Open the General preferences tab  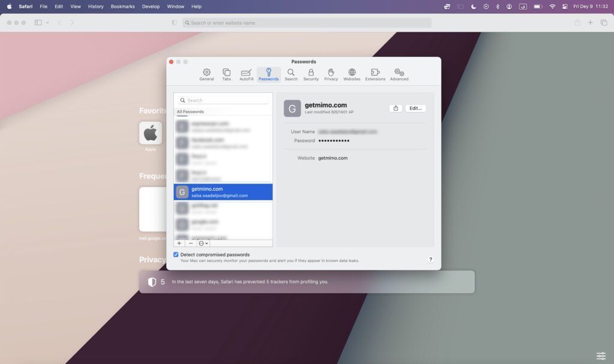(x=206, y=74)
